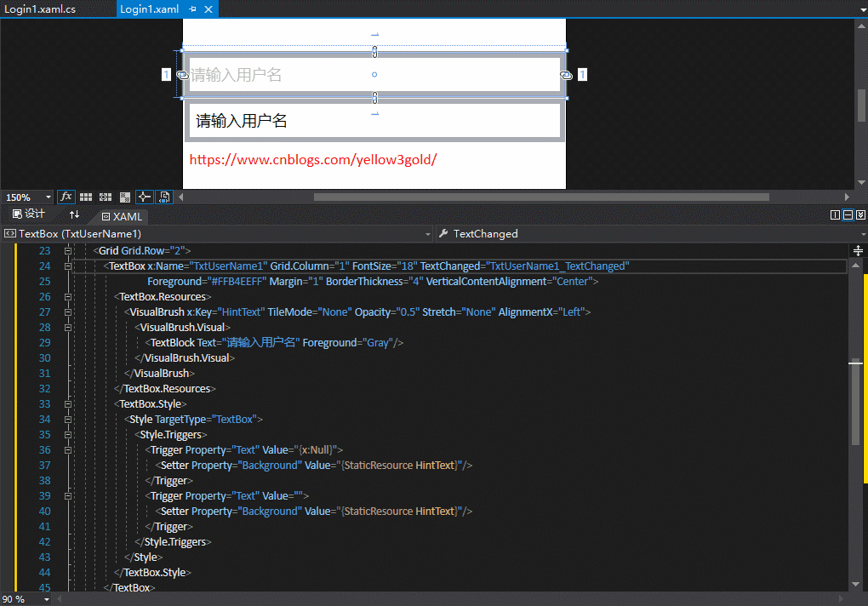Image resolution: width=868 pixels, height=606 pixels.
Task: Collapse pane with double chevron icon
Action: point(860,214)
